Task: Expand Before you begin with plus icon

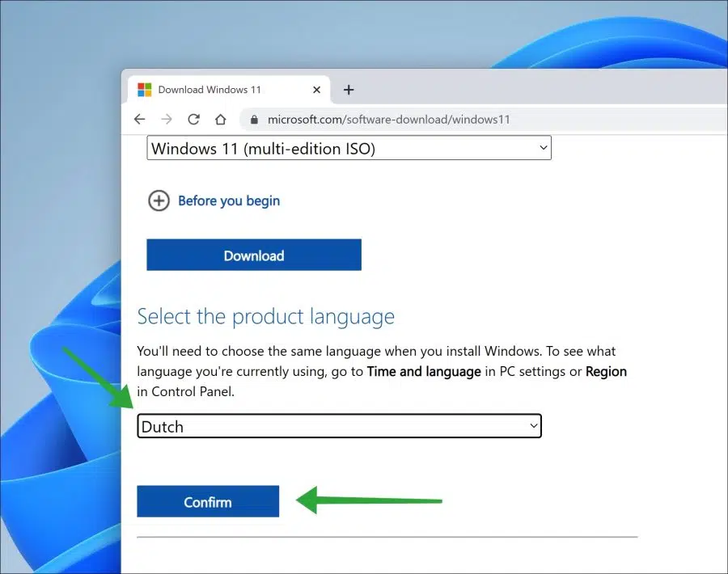Action: (159, 201)
